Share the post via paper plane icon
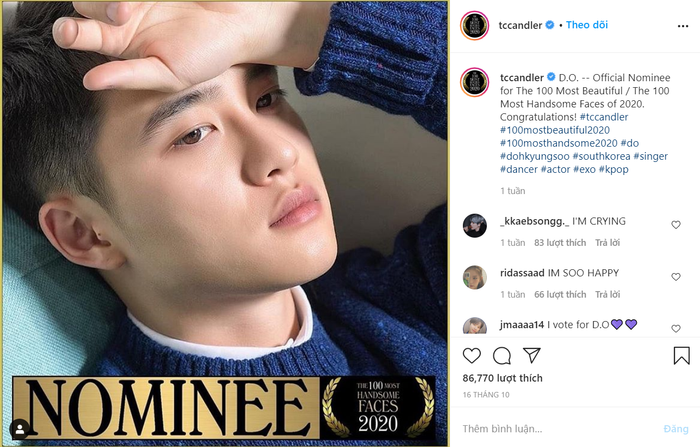Viewport: 700px width, 447px height. pyautogui.click(x=532, y=355)
